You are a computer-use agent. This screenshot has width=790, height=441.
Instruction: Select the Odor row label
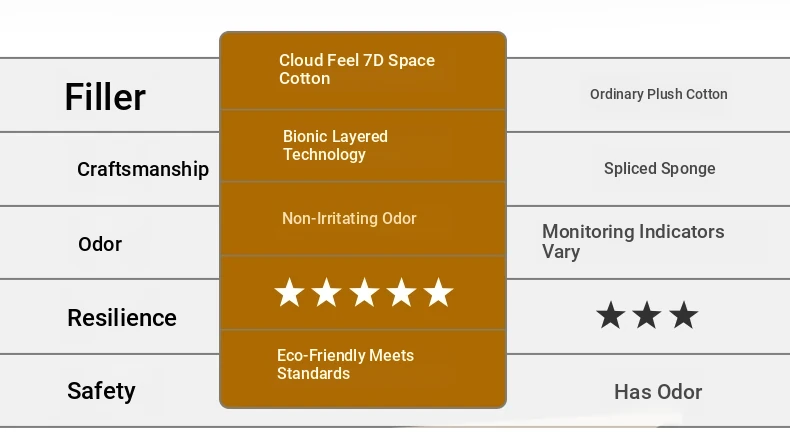(100, 244)
